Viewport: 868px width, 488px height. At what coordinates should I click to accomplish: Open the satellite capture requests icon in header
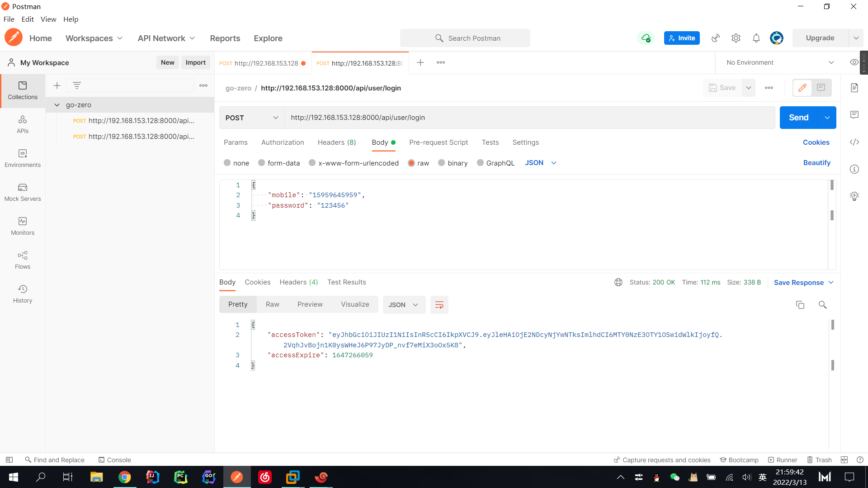716,38
